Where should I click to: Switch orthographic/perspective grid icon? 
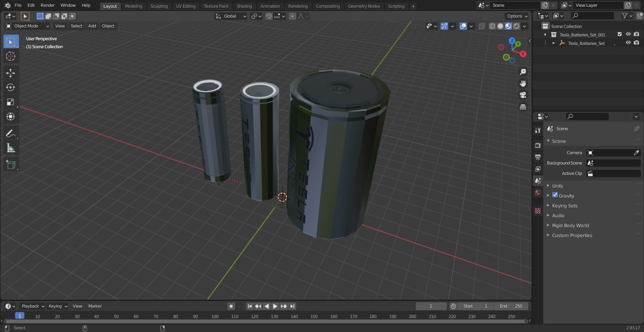click(523, 107)
